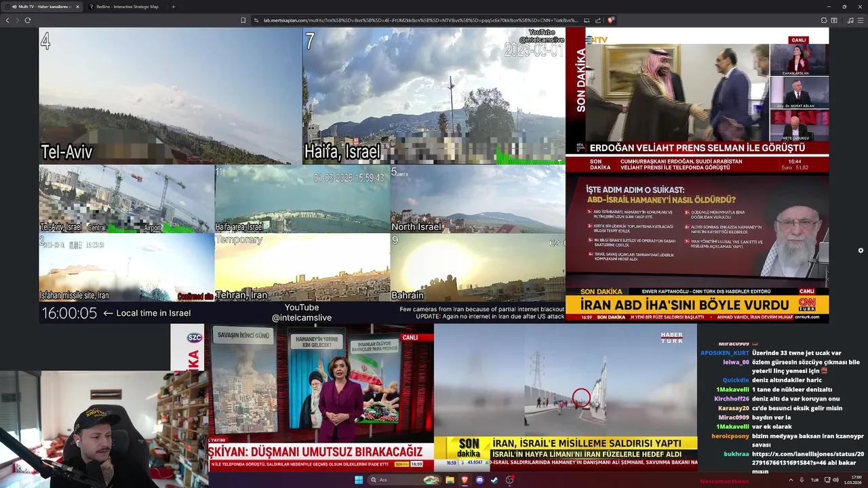Viewport: 868px width, 488px height.
Task: Click heroicpoony username in chat
Action: [730, 436]
